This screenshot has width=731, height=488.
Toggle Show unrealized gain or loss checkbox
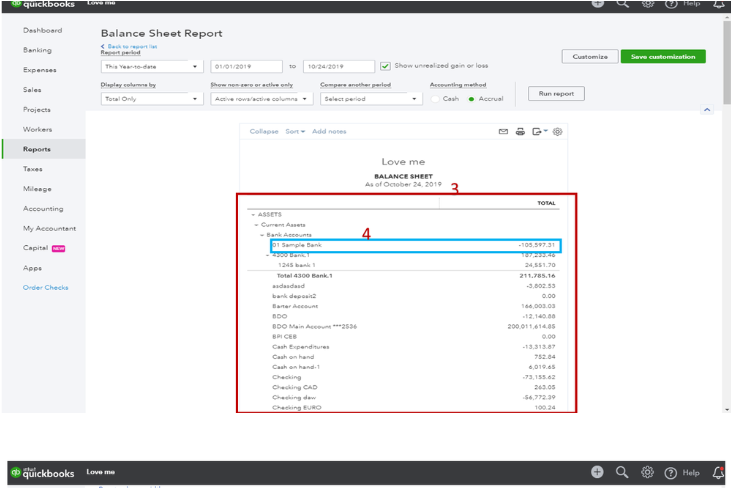point(385,66)
